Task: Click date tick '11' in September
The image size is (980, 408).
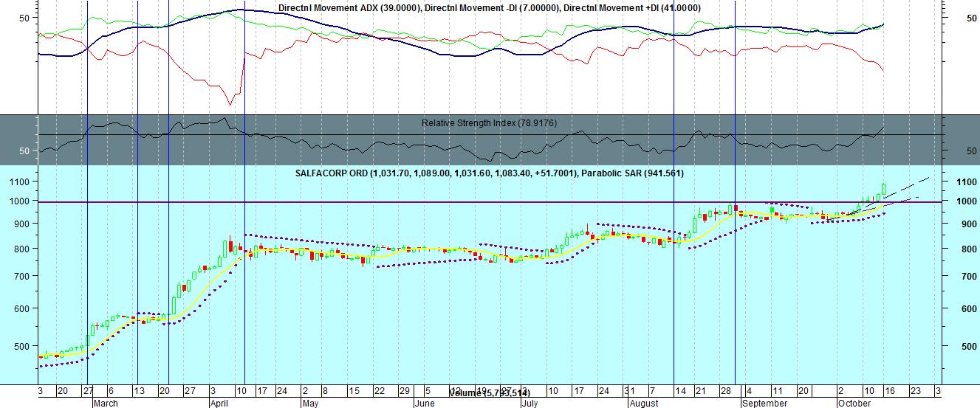Action: 776,391
